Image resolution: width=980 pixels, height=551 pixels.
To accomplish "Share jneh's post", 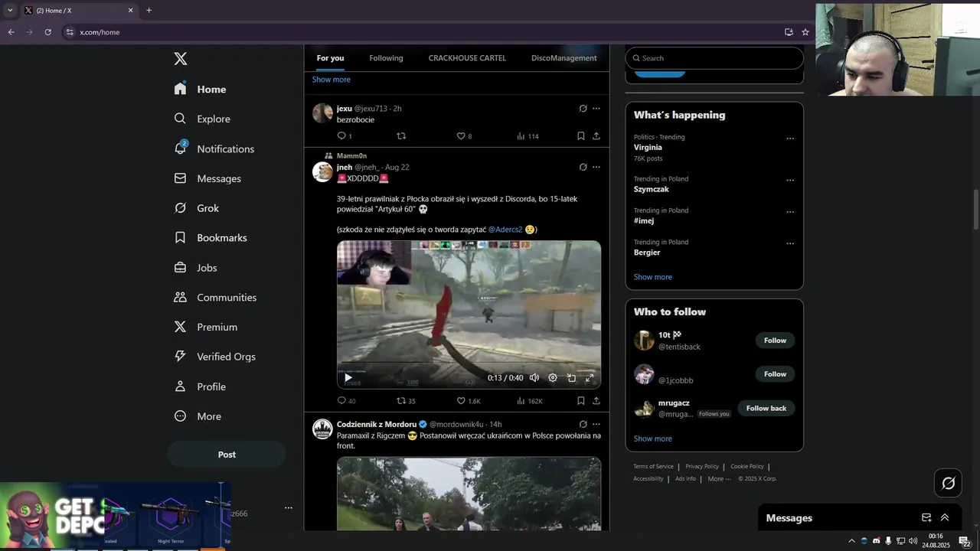I will 596,401.
